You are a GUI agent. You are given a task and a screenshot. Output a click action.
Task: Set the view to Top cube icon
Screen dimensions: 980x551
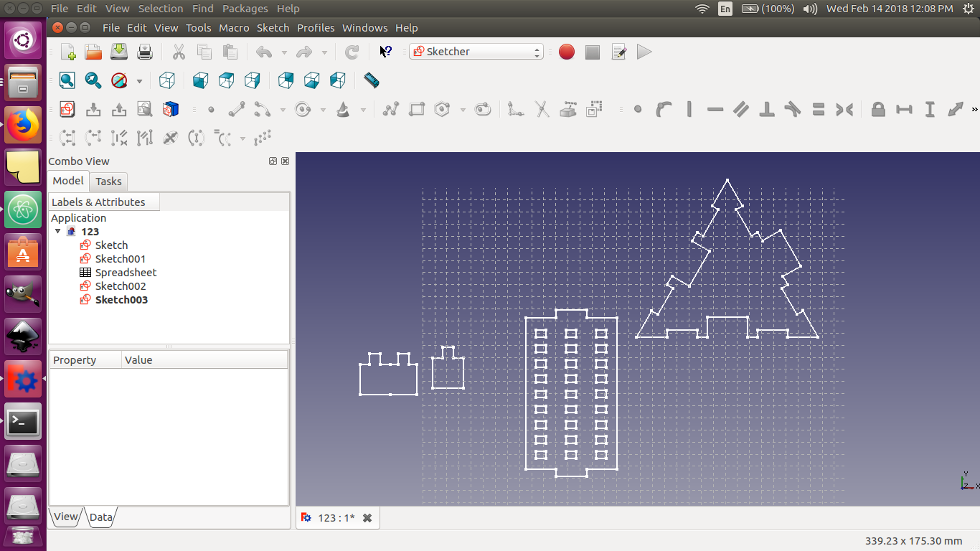pyautogui.click(x=226, y=80)
